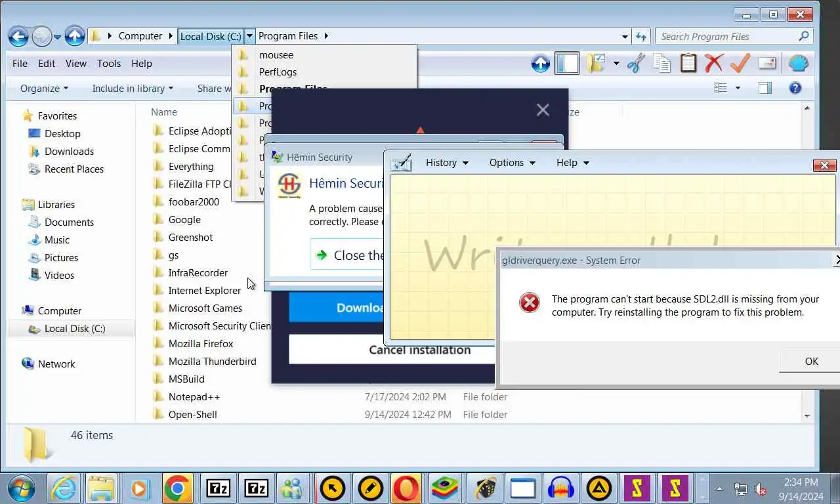Open the History menu in handwriting window
The width and height of the screenshot is (840, 504).
[447, 163]
